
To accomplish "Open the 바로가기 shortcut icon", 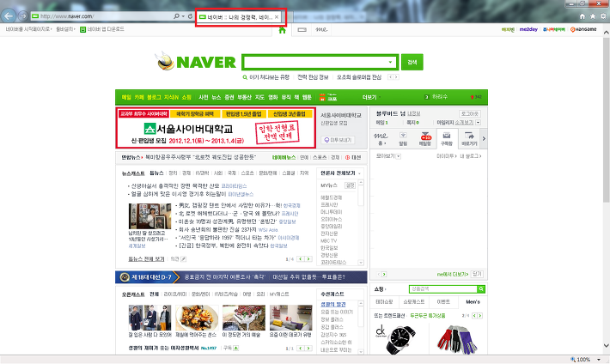I will tap(469, 138).
